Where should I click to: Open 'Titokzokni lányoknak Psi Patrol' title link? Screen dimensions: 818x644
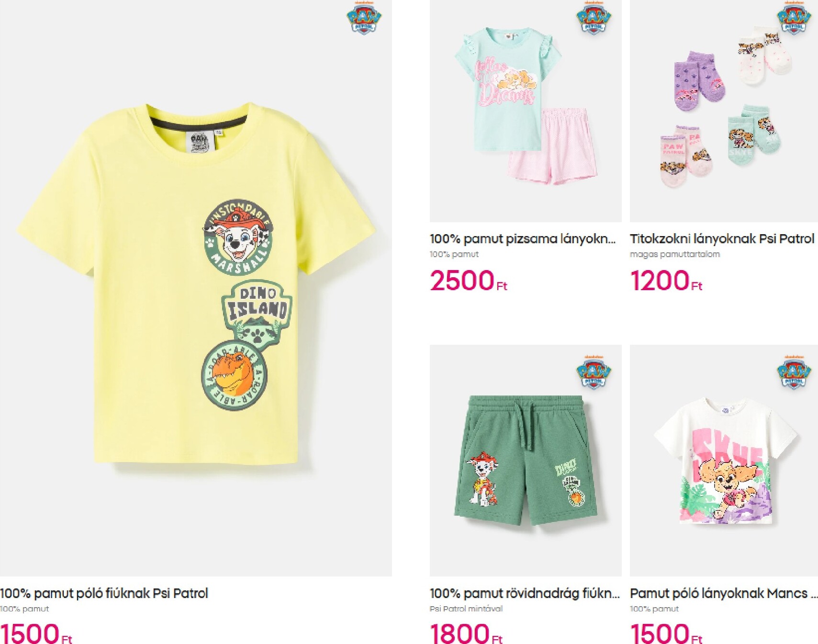point(722,239)
